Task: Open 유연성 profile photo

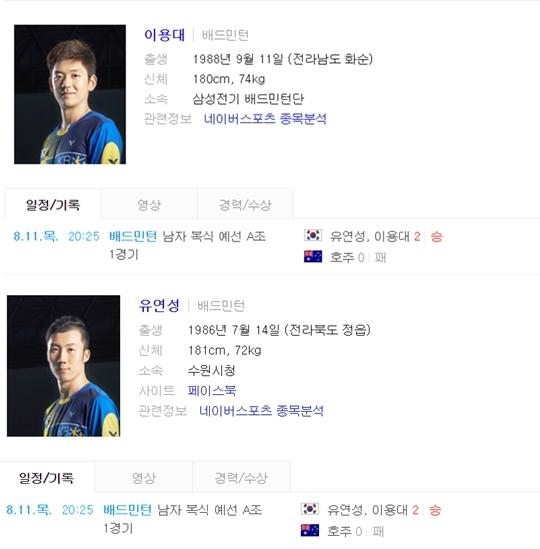Action: tap(63, 366)
